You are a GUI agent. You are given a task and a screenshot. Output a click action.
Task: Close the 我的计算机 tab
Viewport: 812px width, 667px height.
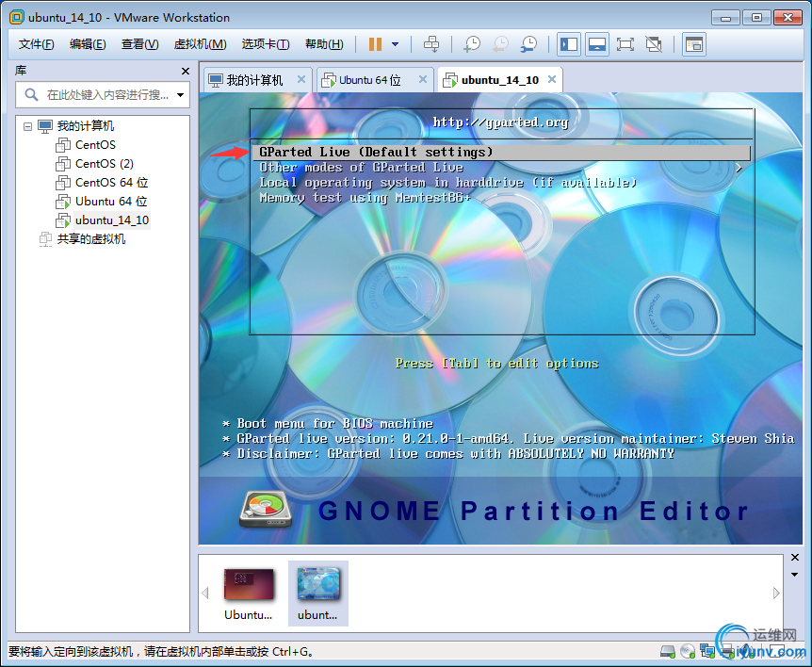coord(300,80)
